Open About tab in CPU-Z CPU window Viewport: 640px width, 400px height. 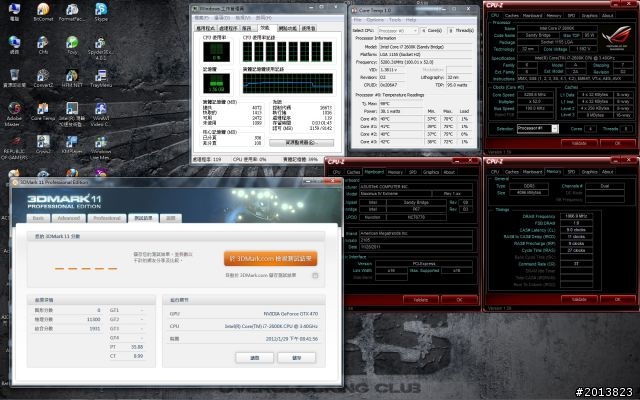click(608, 16)
